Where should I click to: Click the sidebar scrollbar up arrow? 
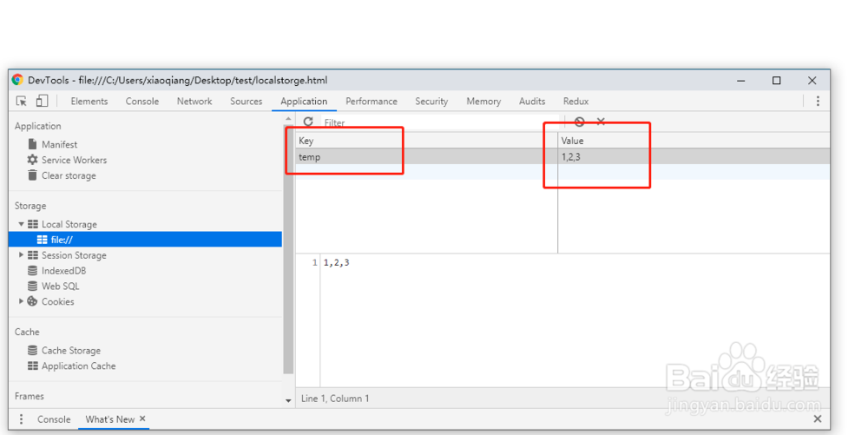pos(288,119)
